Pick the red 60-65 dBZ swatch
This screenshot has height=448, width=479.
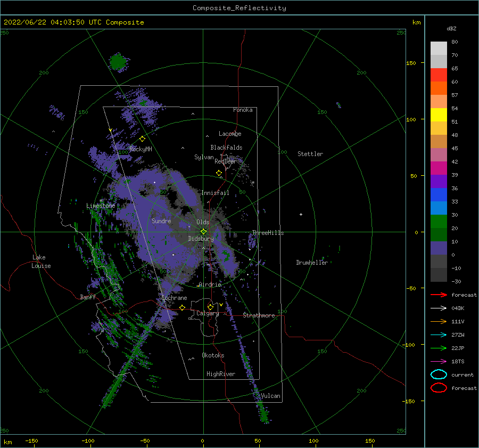coord(439,75)
